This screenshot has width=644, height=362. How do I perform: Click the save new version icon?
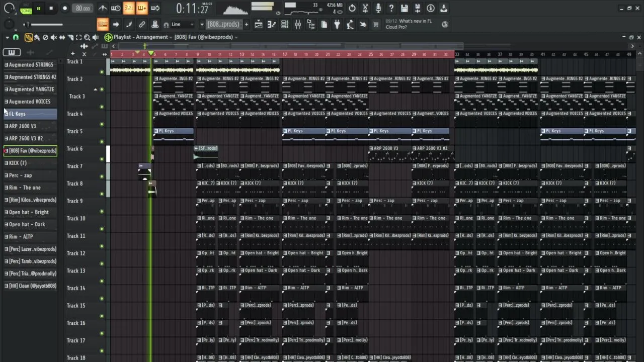point(418,8)
